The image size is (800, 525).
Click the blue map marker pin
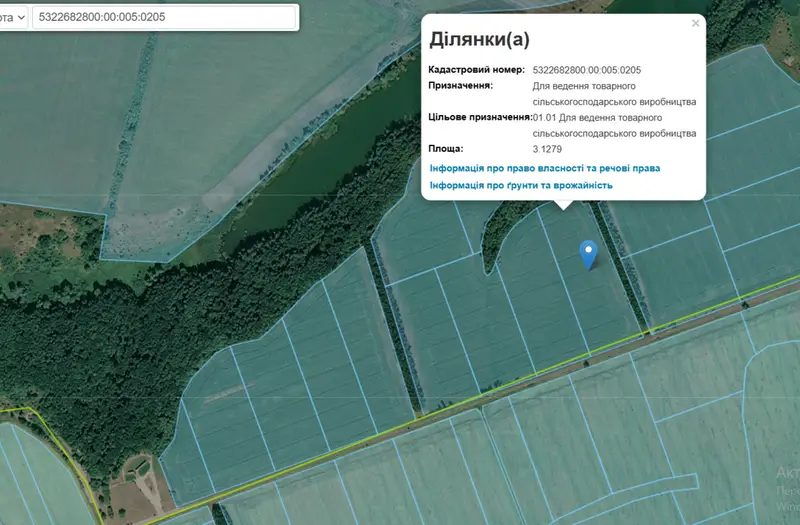click(588, 255)
